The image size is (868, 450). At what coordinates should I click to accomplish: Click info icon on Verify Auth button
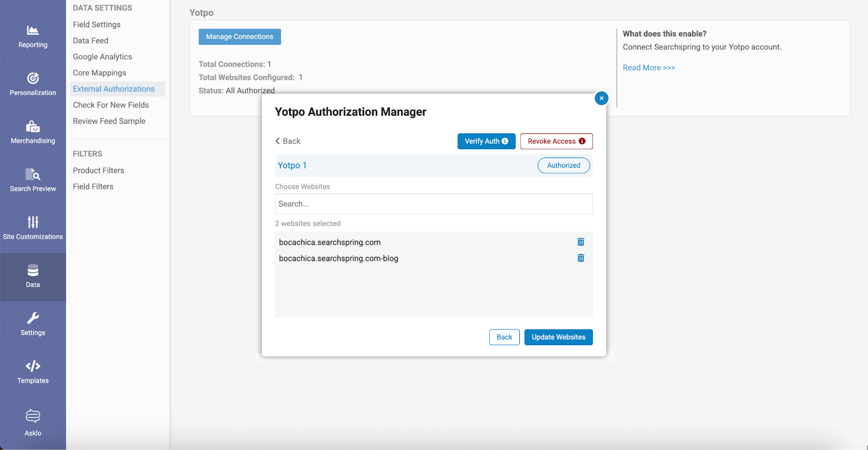[505, 141]
